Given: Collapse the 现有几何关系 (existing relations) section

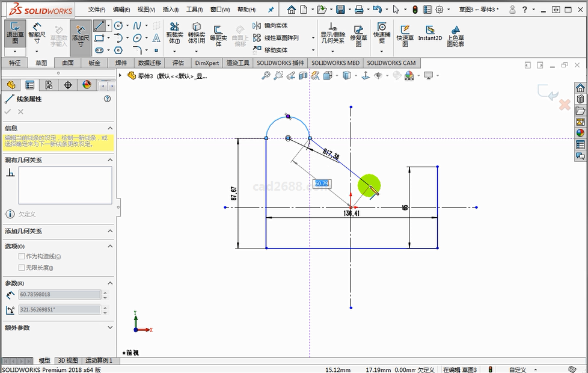Looking at the screenshot, I should 110,160.
